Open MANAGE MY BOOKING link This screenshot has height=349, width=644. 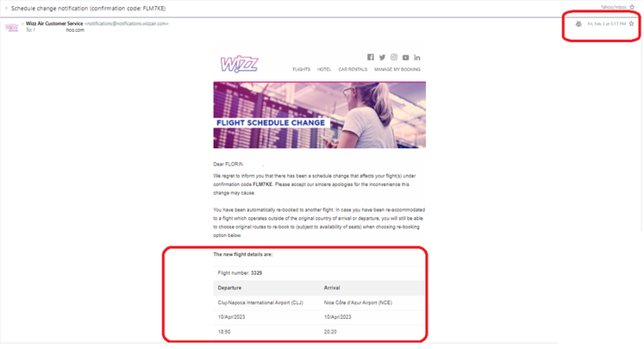[x=397, y=69]
